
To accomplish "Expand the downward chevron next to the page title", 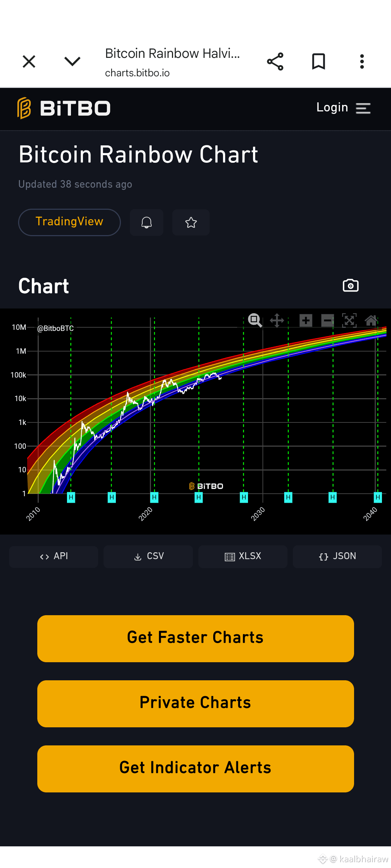I will 72,61.
